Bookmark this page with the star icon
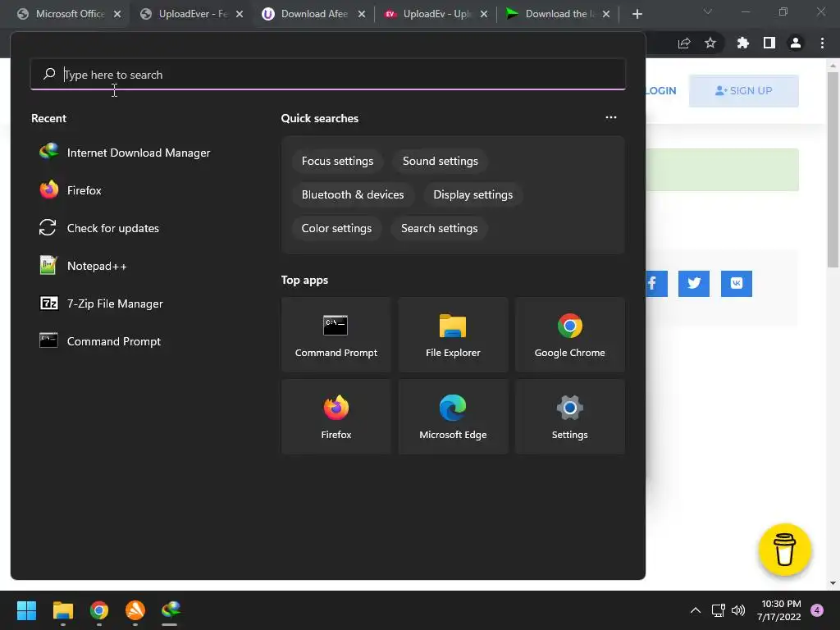840x630 pixels. (710, 43)
